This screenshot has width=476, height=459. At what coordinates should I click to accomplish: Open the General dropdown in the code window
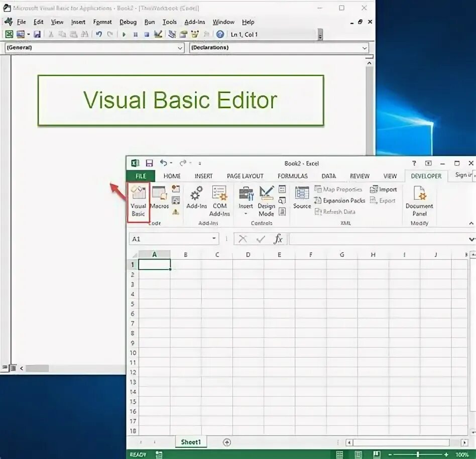(180, 47)
